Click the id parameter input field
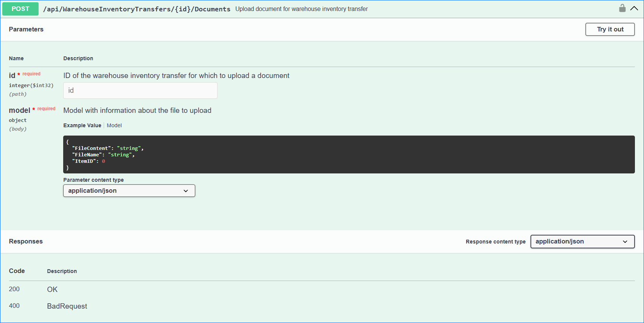Viewport: 644px width, 323px height. pos(140,91)
